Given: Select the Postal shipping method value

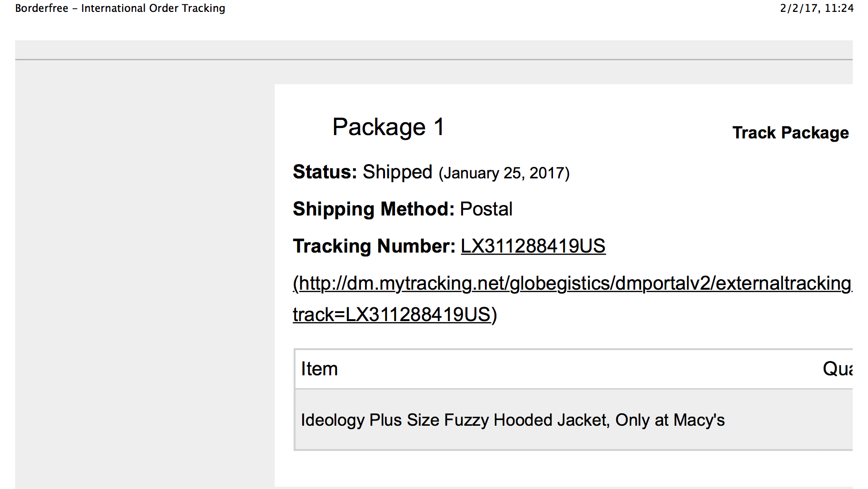Looking at the screenshot, I should pyautogui.click(x=486, y=209).
